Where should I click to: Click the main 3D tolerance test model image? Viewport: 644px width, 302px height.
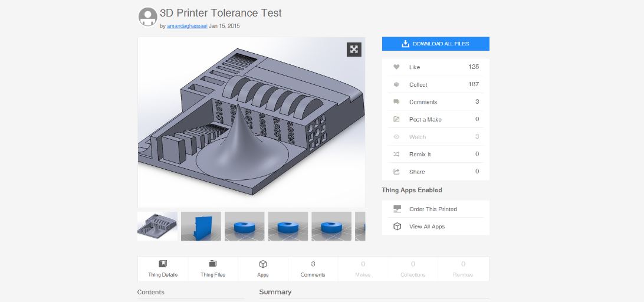(251, 123)
